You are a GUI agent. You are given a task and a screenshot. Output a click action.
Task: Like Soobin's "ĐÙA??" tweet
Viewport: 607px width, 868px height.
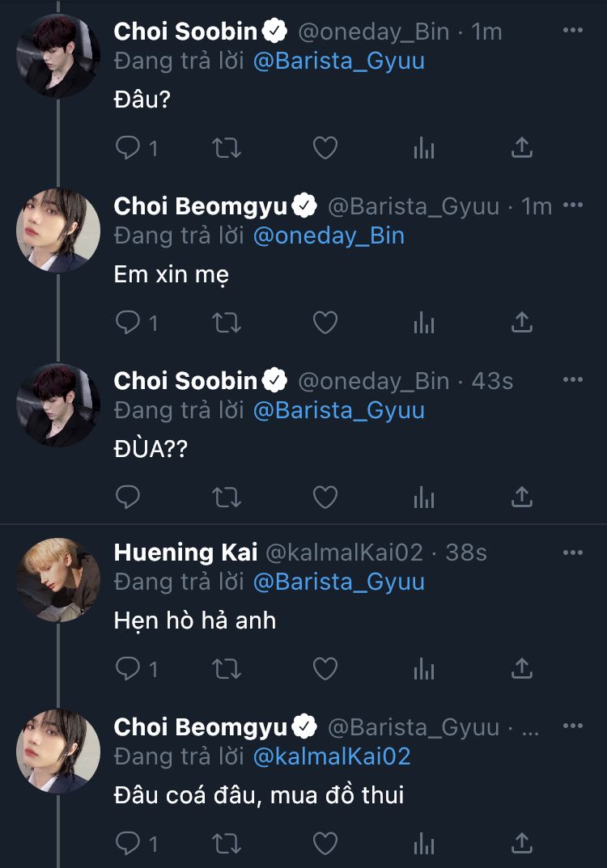325,497
